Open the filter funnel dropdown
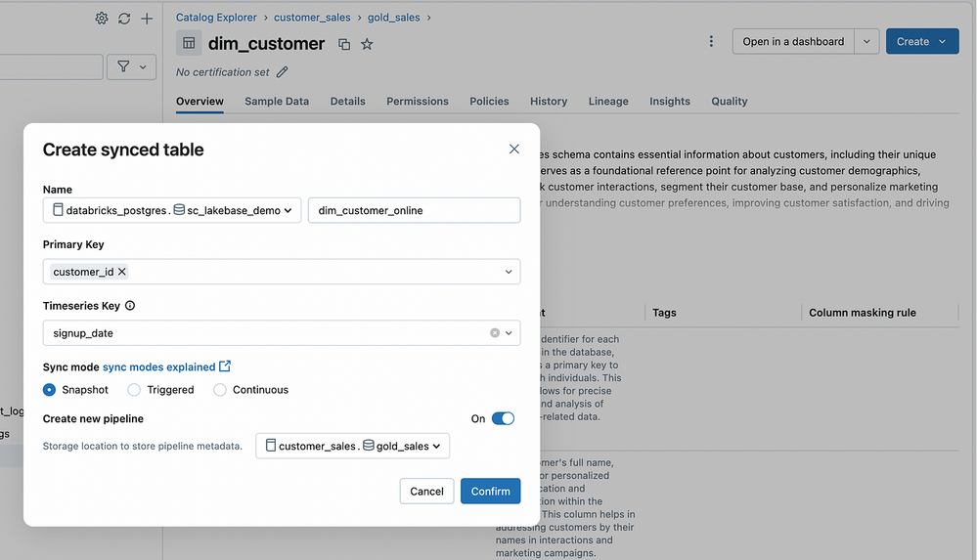The height and width of the screenshot is (560, 977). (131, 66)
